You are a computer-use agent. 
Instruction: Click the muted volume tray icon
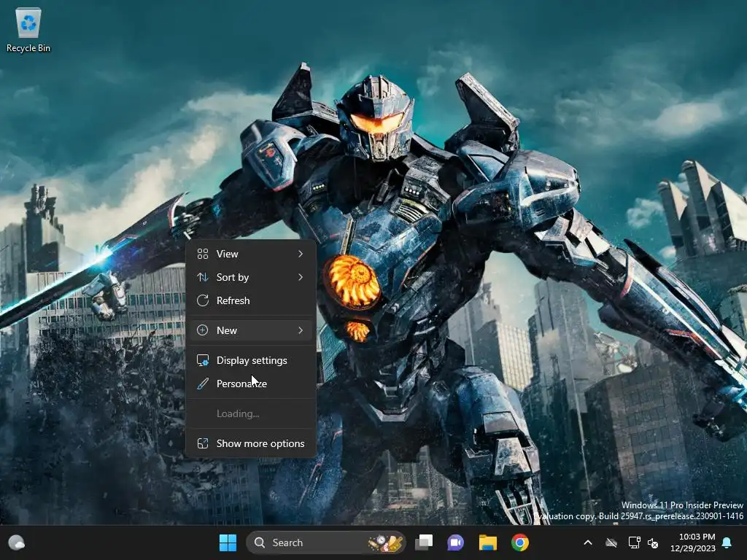click(x=653, y=542)
